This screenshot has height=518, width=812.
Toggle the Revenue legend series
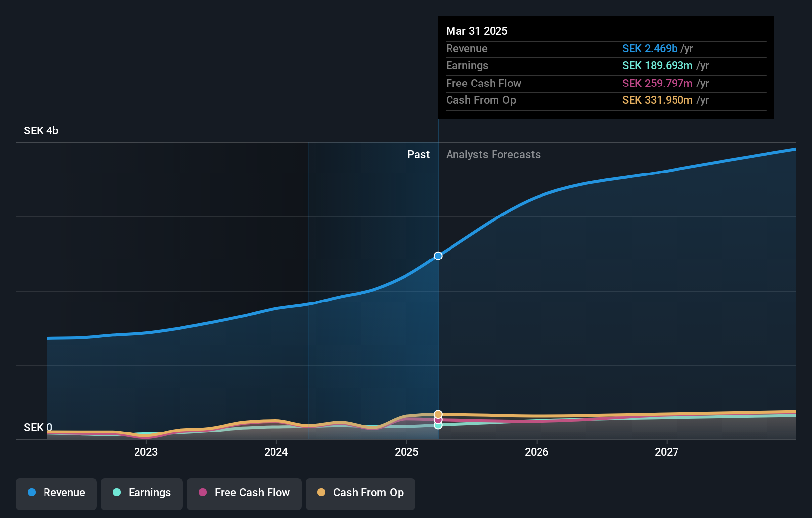pyautogui.click(x=56, y=494)
